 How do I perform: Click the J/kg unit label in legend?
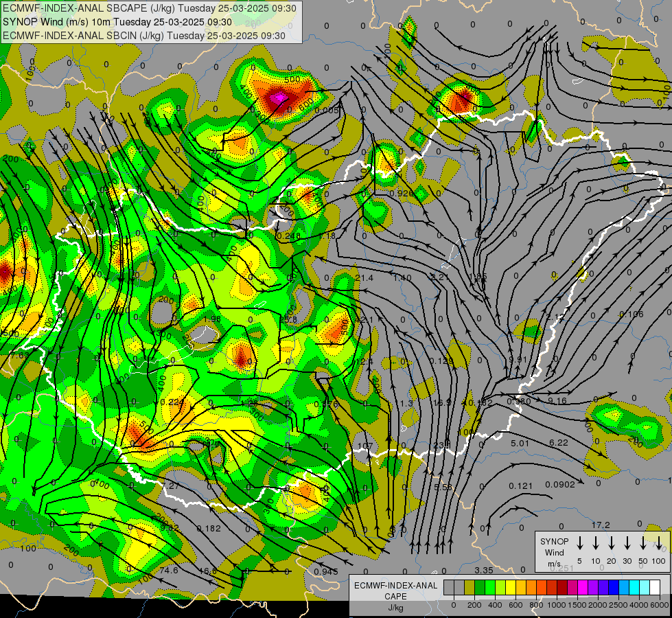point(395,608)
